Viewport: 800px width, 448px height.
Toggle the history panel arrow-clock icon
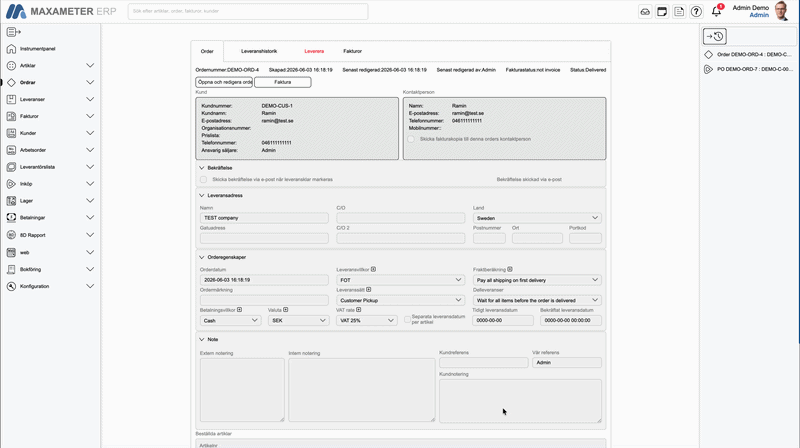pos(714,36)
